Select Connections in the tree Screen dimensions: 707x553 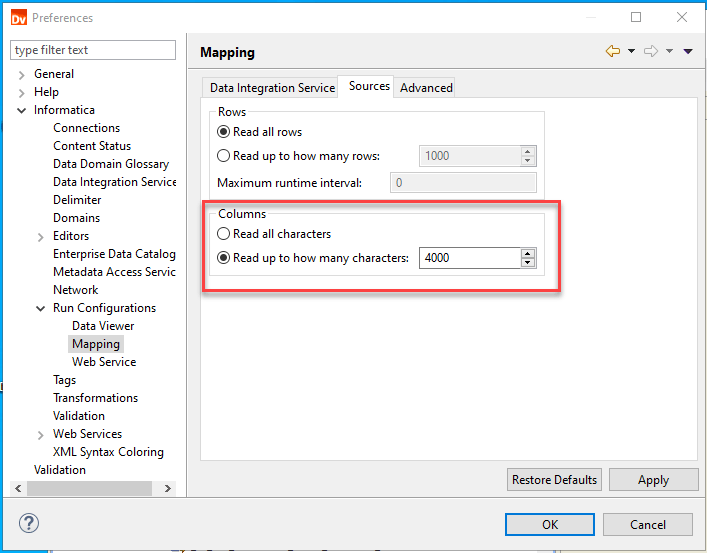(87, 128)
